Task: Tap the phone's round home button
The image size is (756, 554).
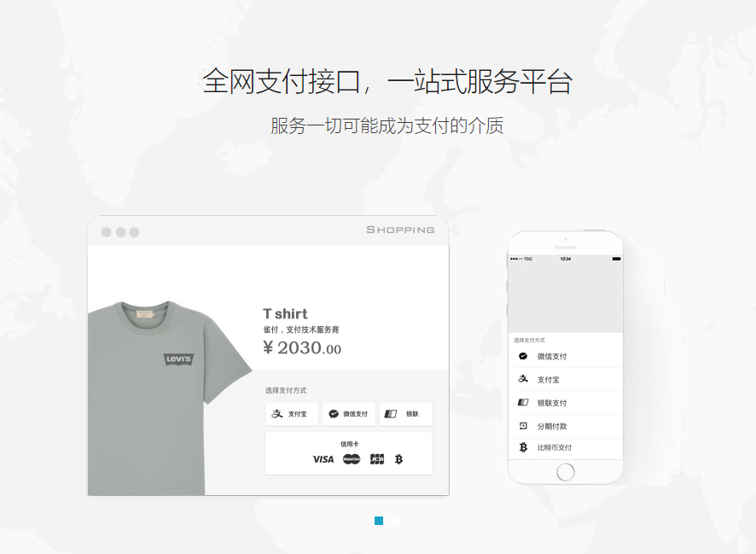Action: pyautogui.click(x=565, y=471)
